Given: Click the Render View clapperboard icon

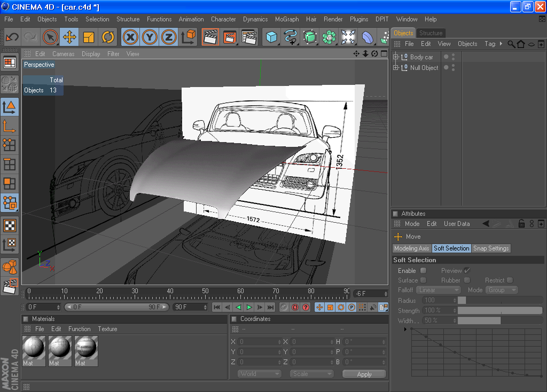Looking at the screenshot, I should tap(210, 37).
